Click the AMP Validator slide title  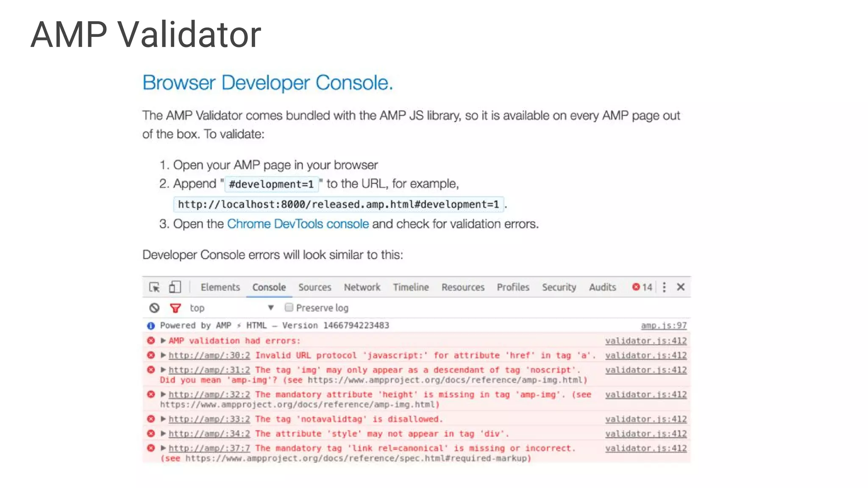coord(146,34)
